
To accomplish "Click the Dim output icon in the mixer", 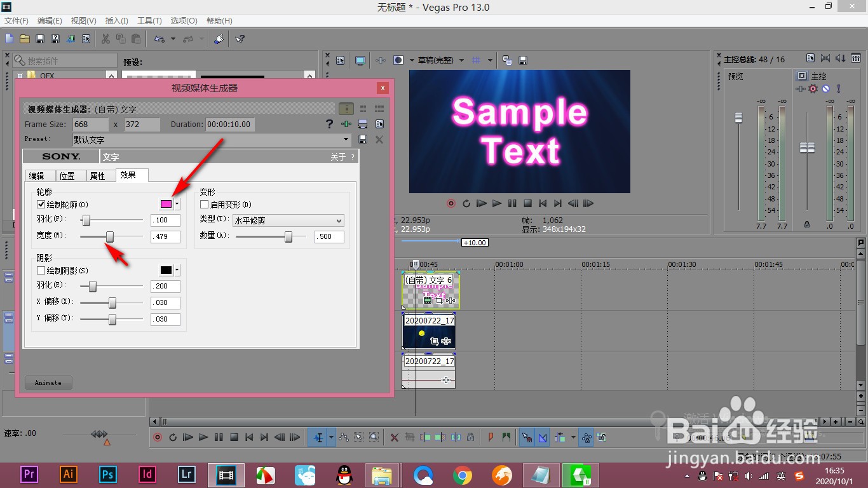I will coord(841,59).
